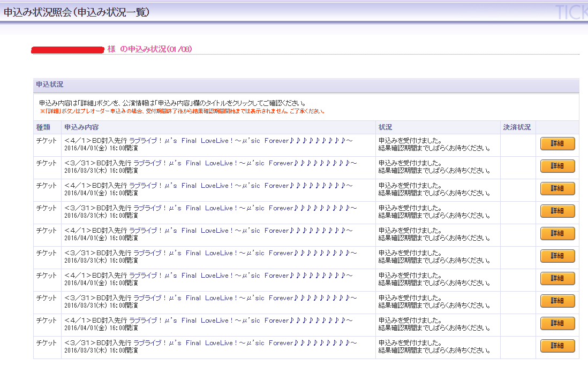The height and width of the screenshot is (366, 588).
Task: Click the 申込みを受付けました。 status in the last row
Action: tap(410, 343)
